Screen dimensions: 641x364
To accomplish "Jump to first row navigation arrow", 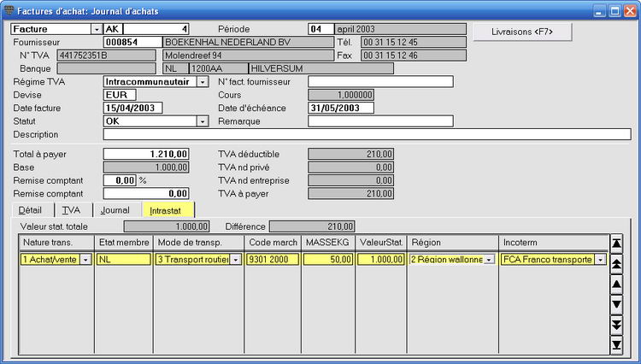I will [x=616, y=244].
